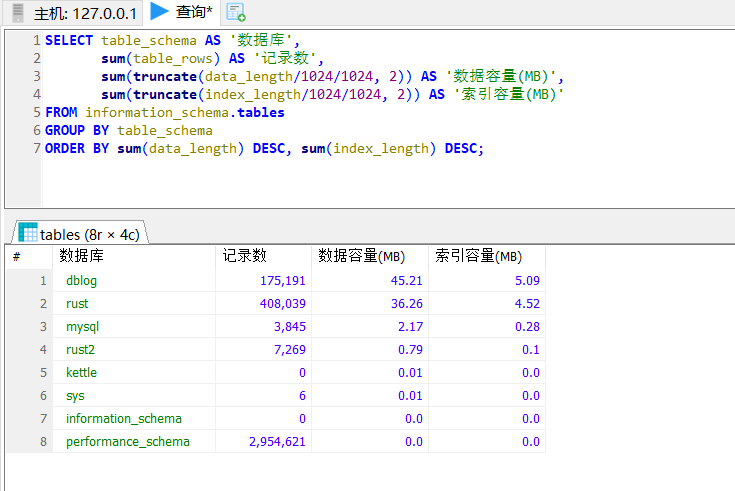Select the dblog database cell

point(134,280)
